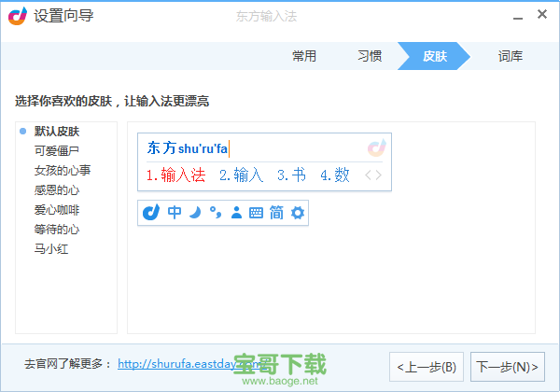Select the 女孩的心事 skin
Screen dimensions: 560x392
pyautogui.click(x=63, y=171)
